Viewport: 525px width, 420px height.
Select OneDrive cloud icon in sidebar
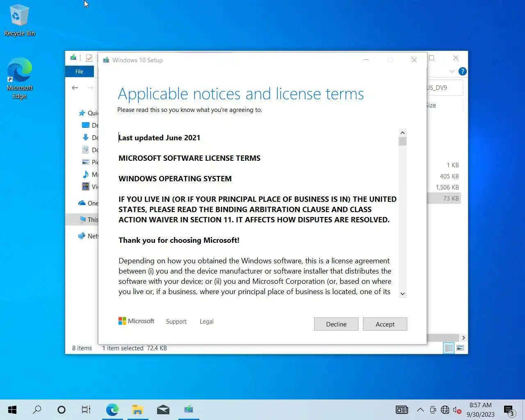pos(82,203)
